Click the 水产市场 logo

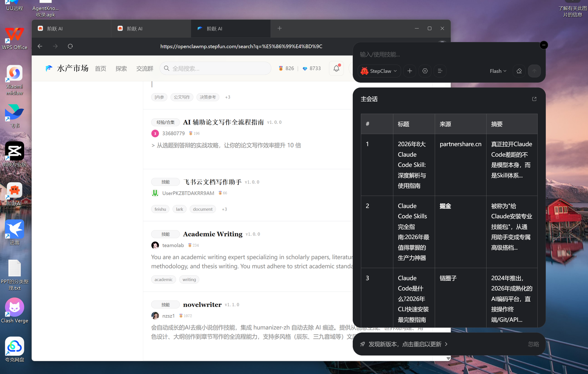[67, 68]
